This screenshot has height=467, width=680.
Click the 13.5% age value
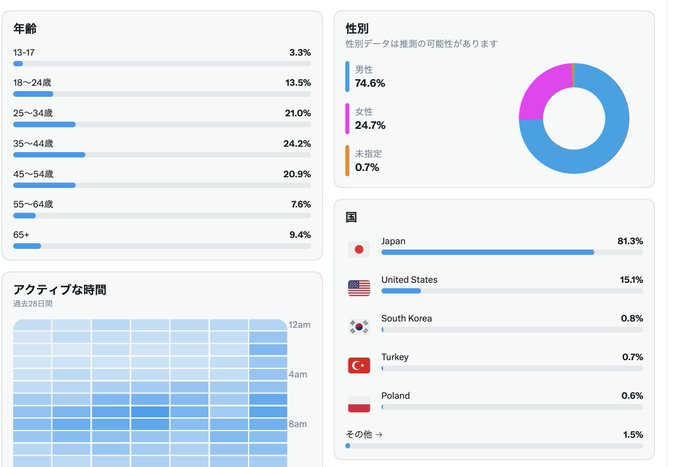(298, 83)
